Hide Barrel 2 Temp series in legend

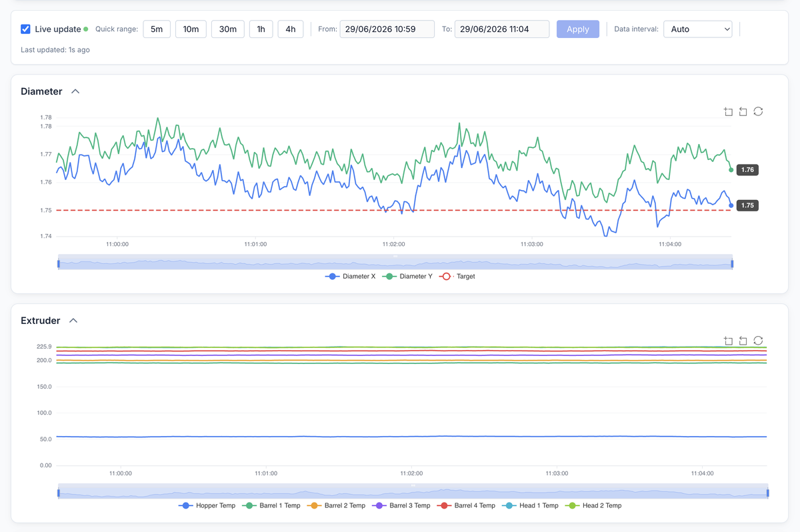336,505
